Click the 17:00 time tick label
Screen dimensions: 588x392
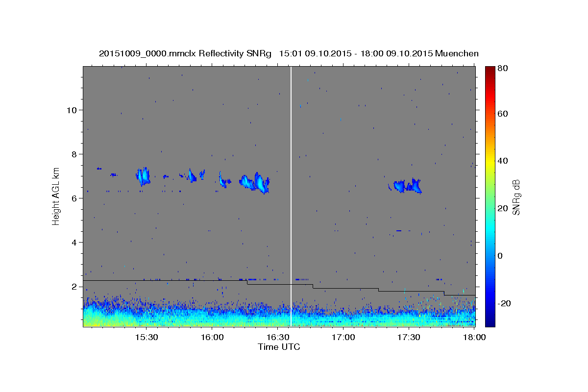tap(343, 337)
